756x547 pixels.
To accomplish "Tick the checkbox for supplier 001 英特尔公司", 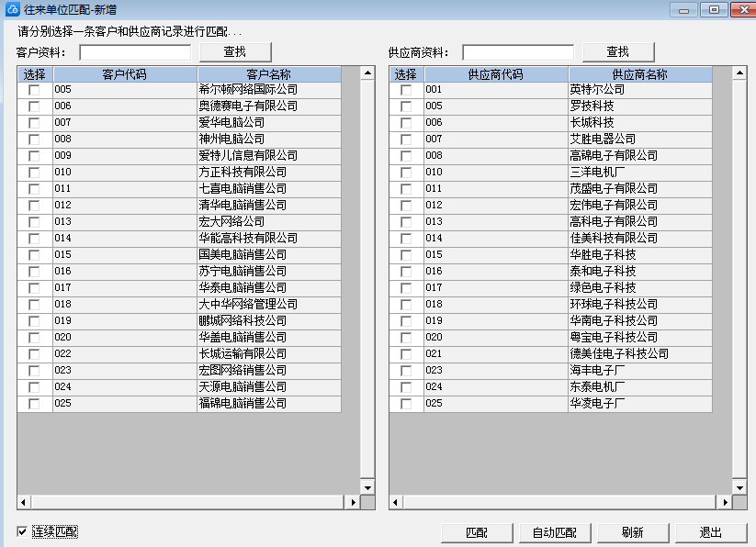I will coord(406,90).
